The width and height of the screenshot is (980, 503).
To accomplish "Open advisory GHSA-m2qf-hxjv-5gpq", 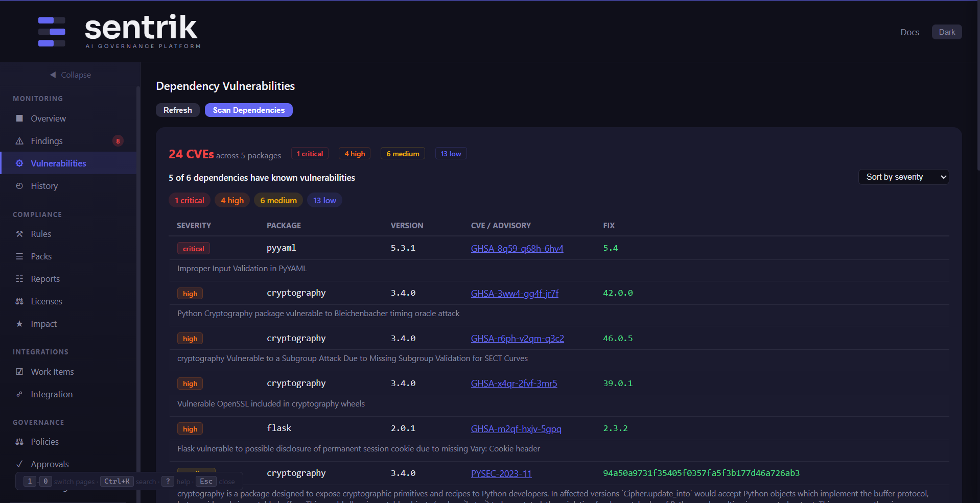I will 516,429.
